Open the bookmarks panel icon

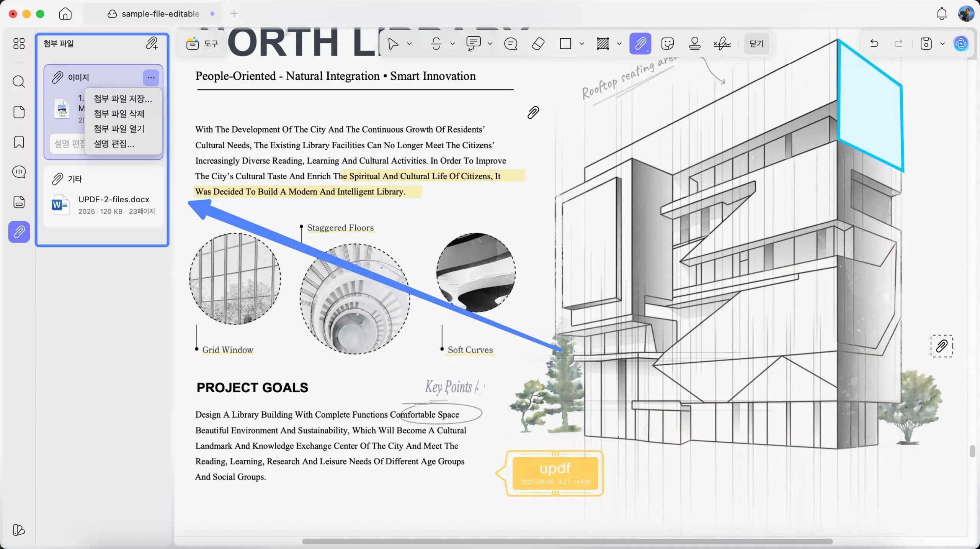[19, 142]
